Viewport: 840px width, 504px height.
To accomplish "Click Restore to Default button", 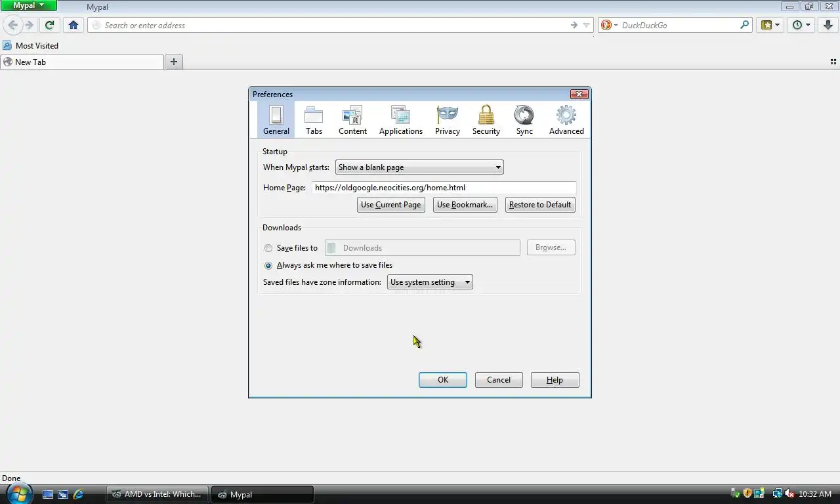I will coord(540,205).
